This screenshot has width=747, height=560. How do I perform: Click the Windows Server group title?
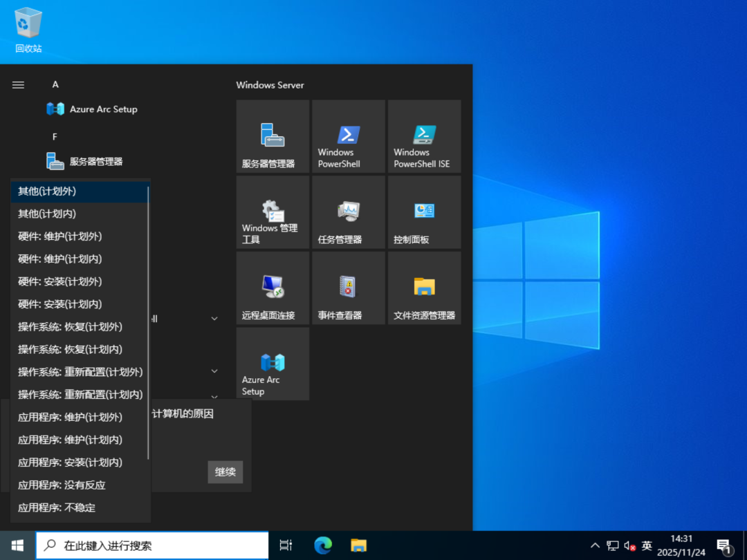270,85
